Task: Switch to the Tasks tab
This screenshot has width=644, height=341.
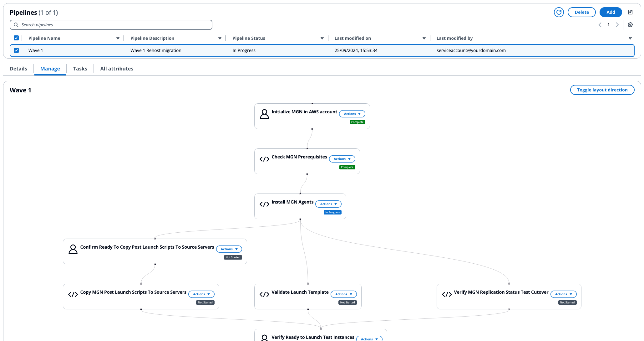Action: (80, 68)
